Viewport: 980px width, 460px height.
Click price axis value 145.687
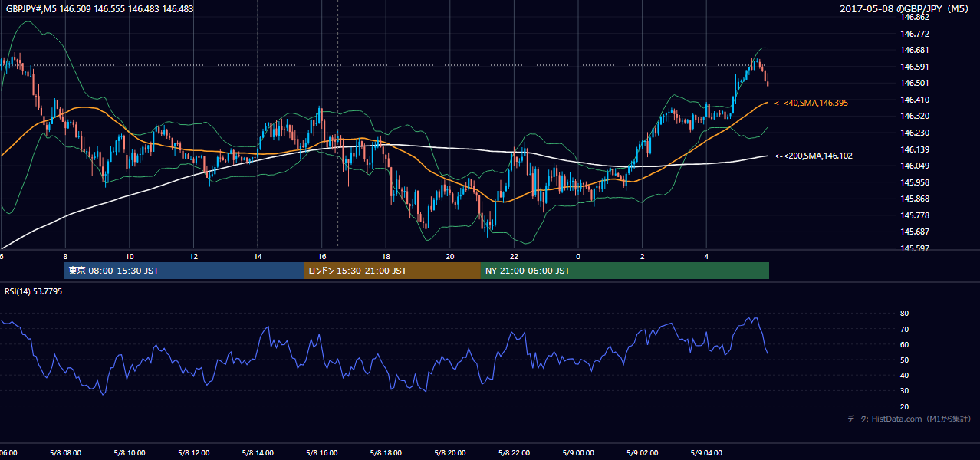click(915, 232)
